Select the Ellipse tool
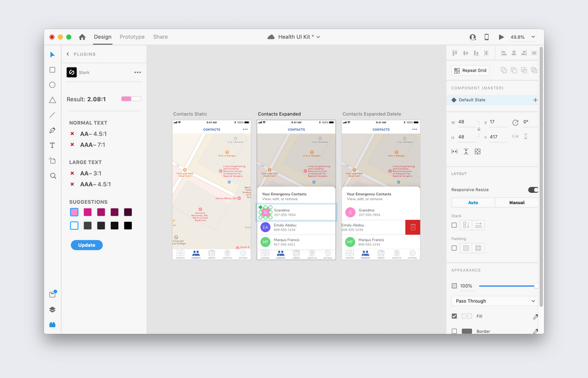The width and height of the screenshot is (588, 378). [x=52, y=84]
